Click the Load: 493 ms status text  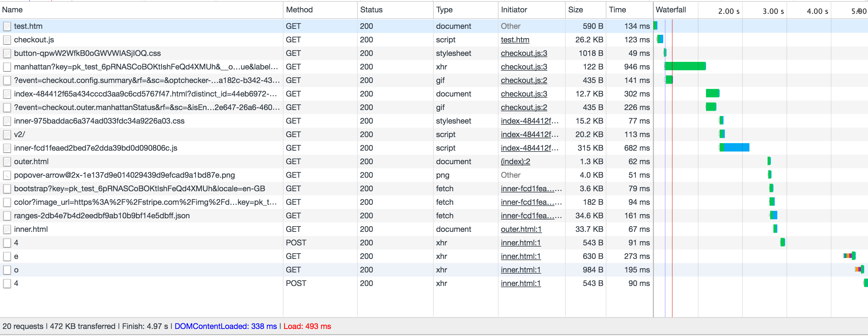[307, 326]
